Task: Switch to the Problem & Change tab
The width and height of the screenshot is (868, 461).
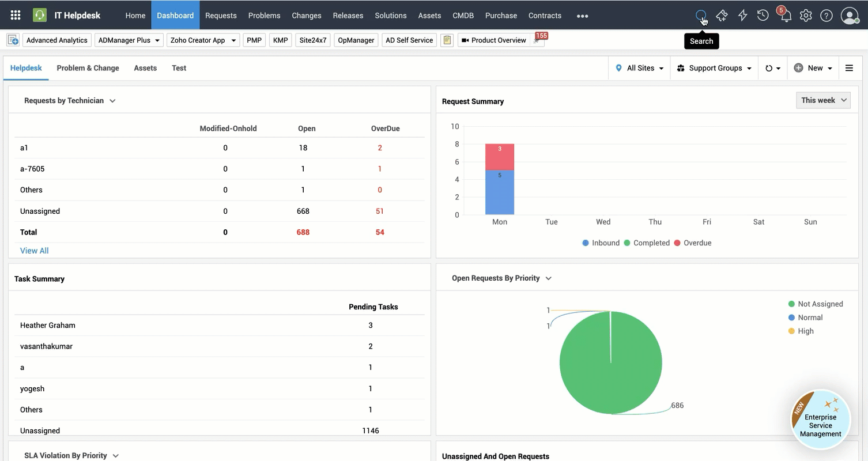Action: click(x=88, y=68)
